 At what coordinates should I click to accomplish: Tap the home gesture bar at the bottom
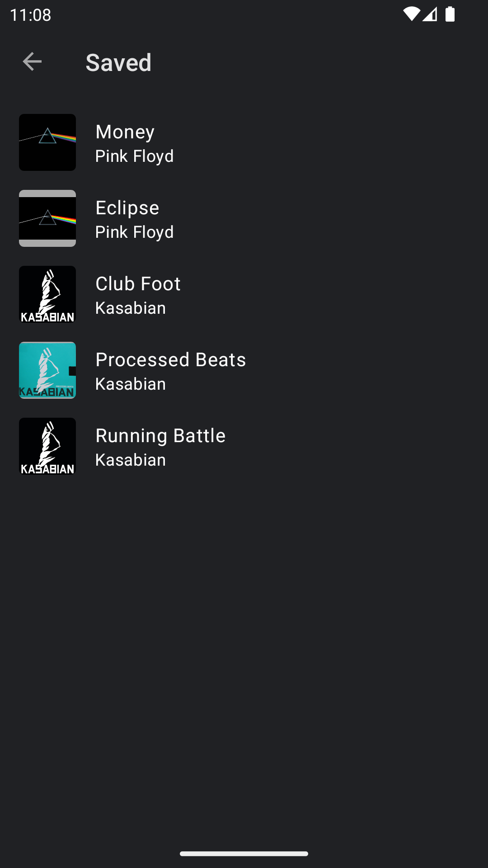coord(244,854)
